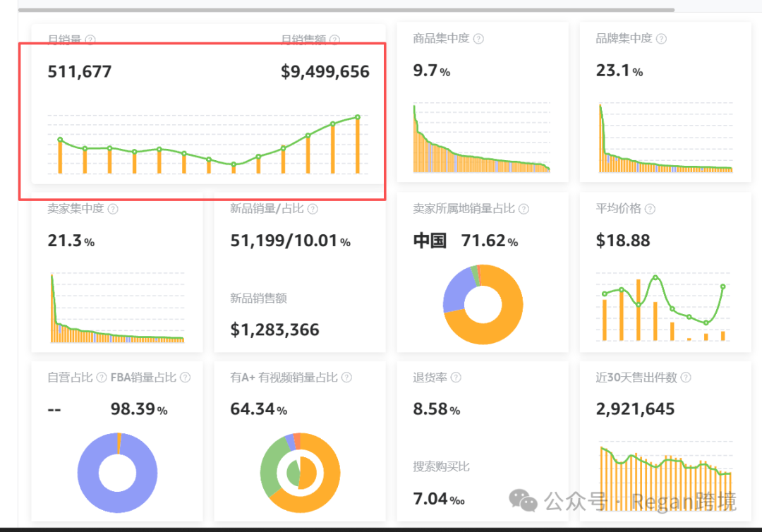
Task: Click question icon beside 卖家所属地销量占比
Action: (x=524, y=209)
